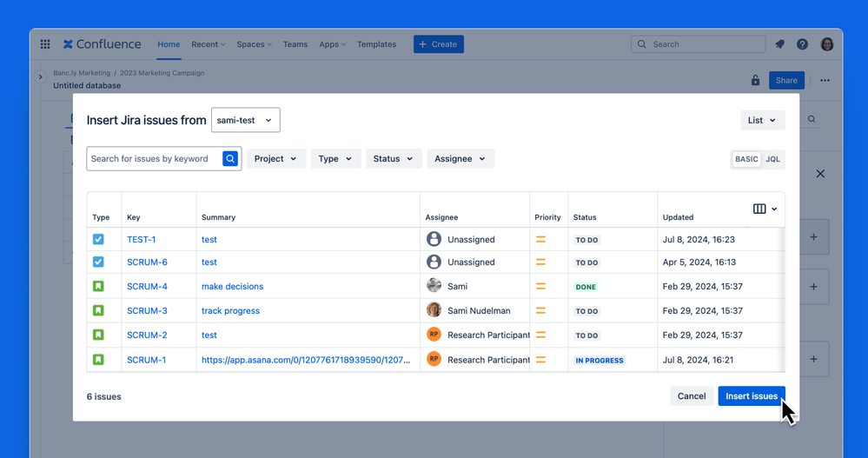Click the story type icon for SCRUM-1
The height and width of the screenshot is (458, 868).
click(x=98, y=360)
